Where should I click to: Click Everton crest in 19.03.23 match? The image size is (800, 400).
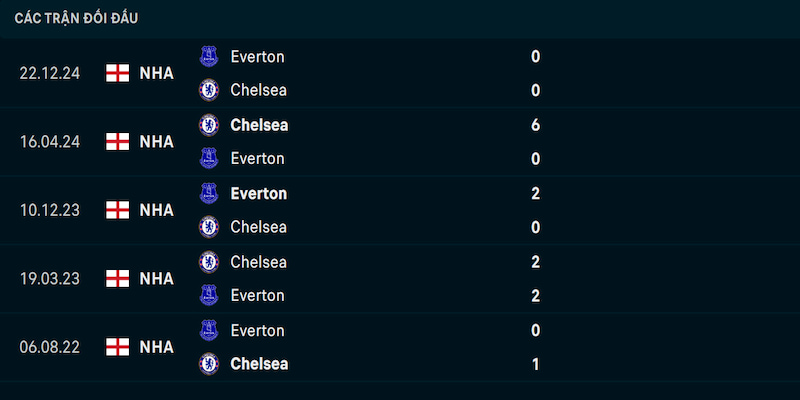(x=209, y=295)
